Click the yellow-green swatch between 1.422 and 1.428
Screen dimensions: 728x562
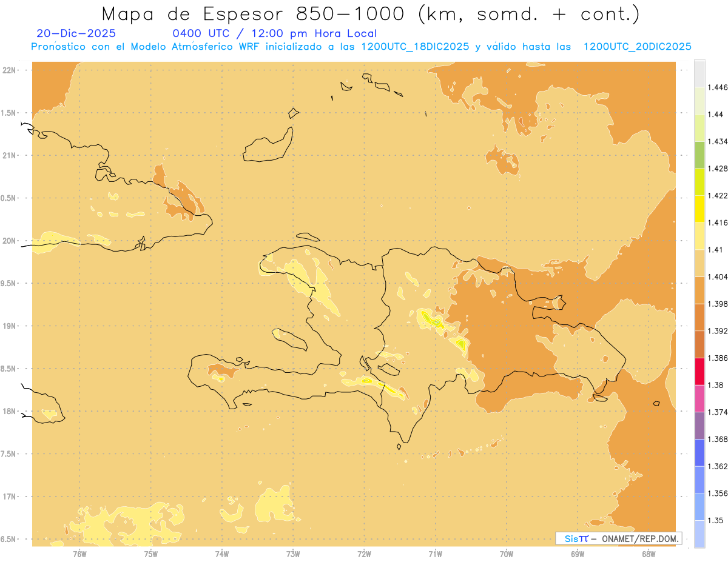[x=699, y=182]
